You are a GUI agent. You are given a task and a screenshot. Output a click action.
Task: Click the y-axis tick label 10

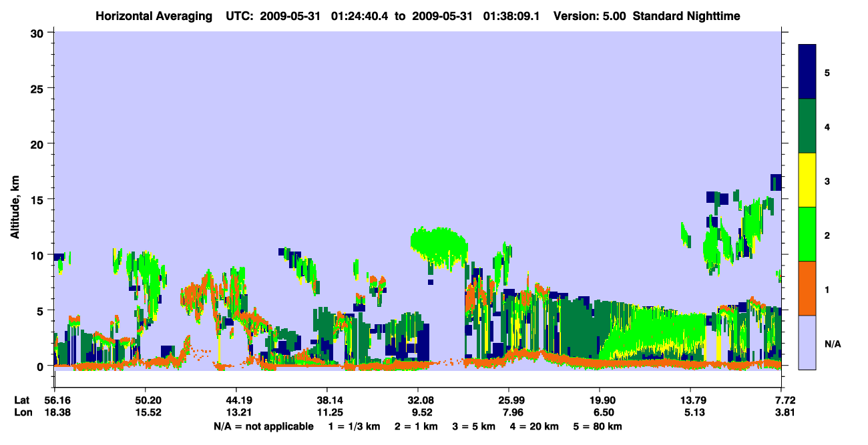pos(38,255)
